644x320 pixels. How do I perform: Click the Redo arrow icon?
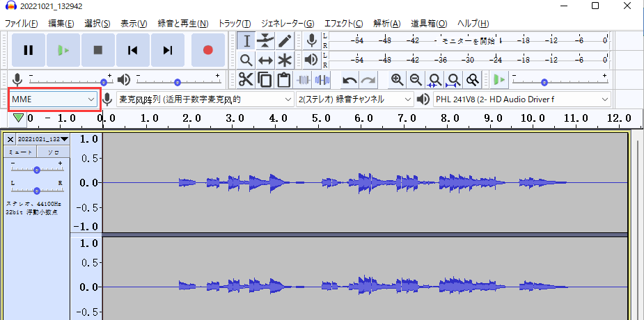click(x=368, y=79)
